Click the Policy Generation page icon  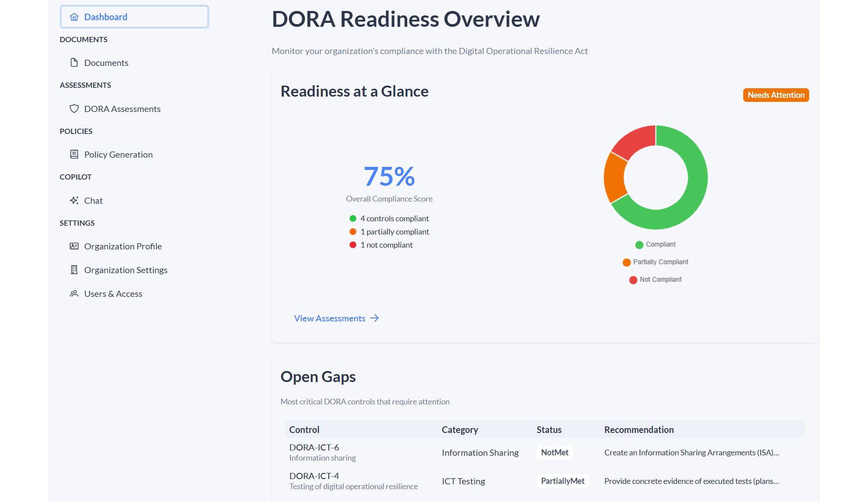click(x=74, y=154)
